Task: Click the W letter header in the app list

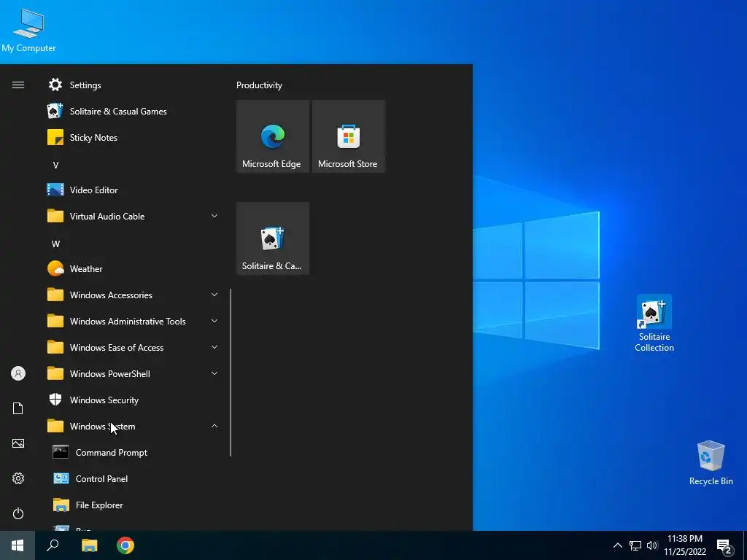Action: (55, 244)
